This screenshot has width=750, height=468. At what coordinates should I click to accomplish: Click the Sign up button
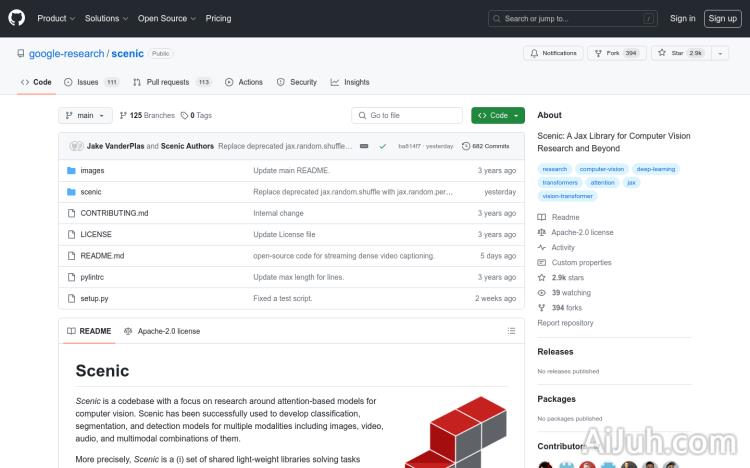coord(721,18)
